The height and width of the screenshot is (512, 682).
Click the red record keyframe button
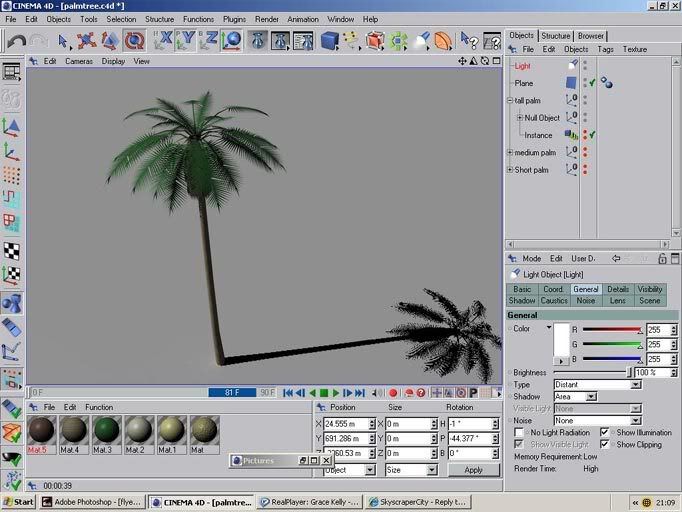393,393
